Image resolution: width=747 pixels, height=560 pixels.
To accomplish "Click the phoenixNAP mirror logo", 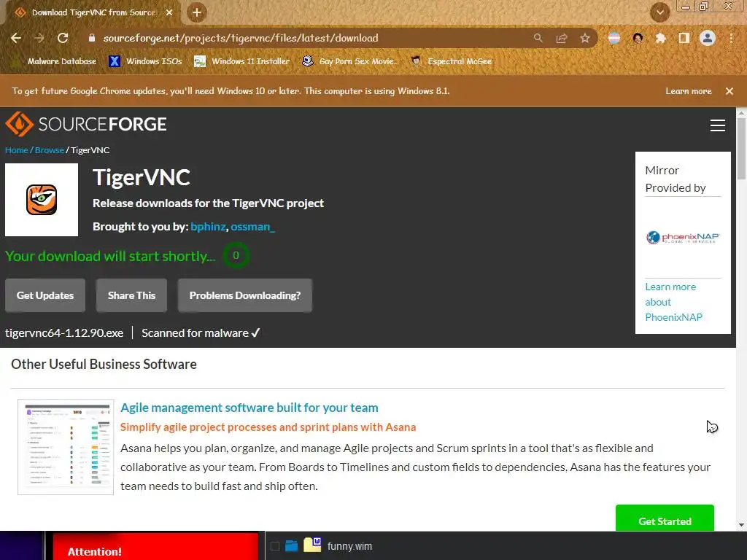I will click(683, 237).
